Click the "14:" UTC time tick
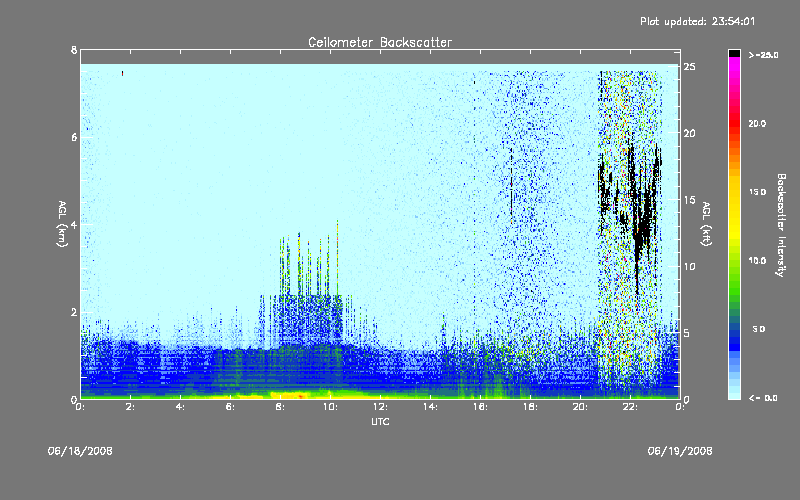This screenshot has width=800, height=500. click(430, 407)
